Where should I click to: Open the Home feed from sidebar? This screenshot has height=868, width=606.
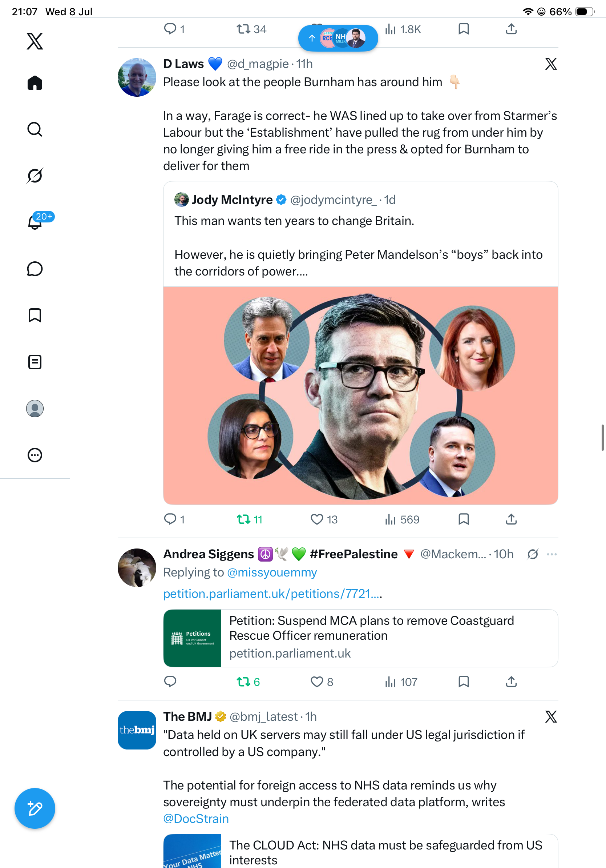coord(35,83)
